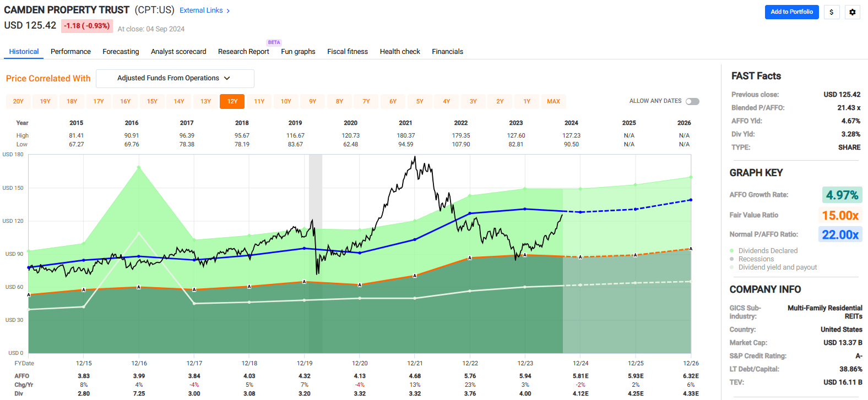Image resolution: width=868 pixels, height=400 pixels.
Task: Click the 2021 high price 180.37
Action: click(406, 135)
